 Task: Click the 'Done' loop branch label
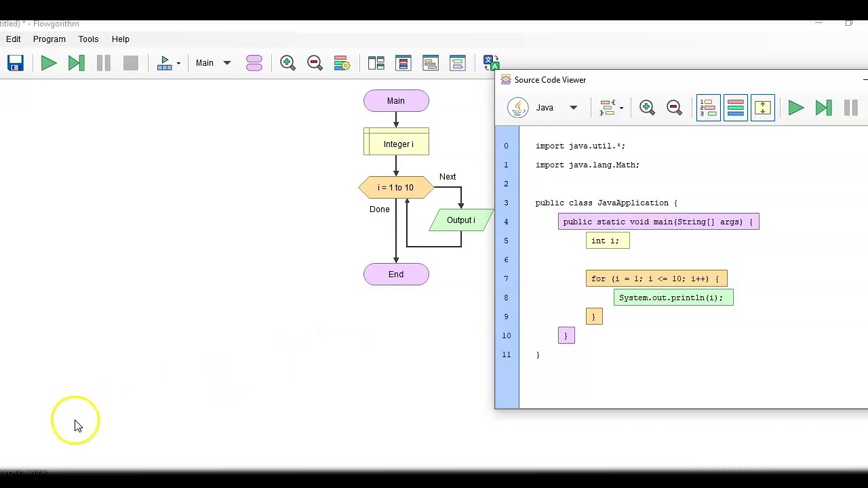pos(380,209)
